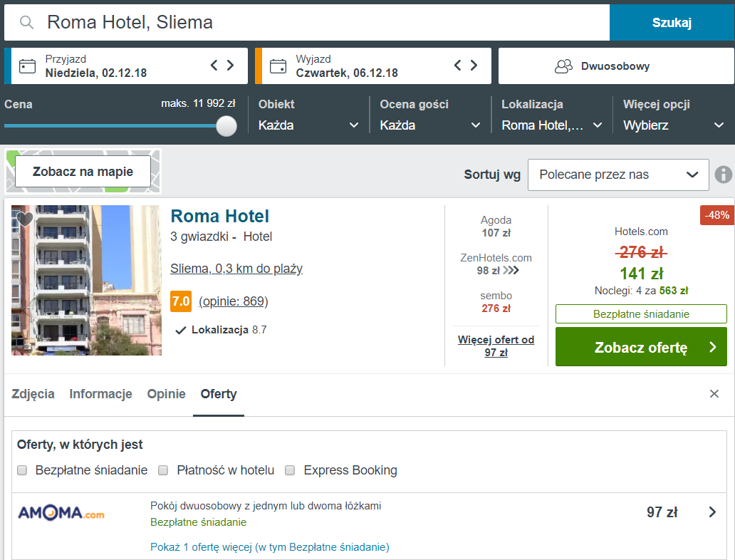Image resolution: width=735 pixels, height=560 pixels.
Task: Switch to the Zdjęcia tab
Action: click(33, 394)
